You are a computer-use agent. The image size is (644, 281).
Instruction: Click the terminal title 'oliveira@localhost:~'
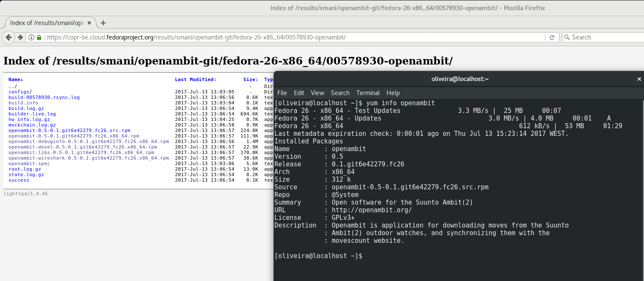point(460,79)
